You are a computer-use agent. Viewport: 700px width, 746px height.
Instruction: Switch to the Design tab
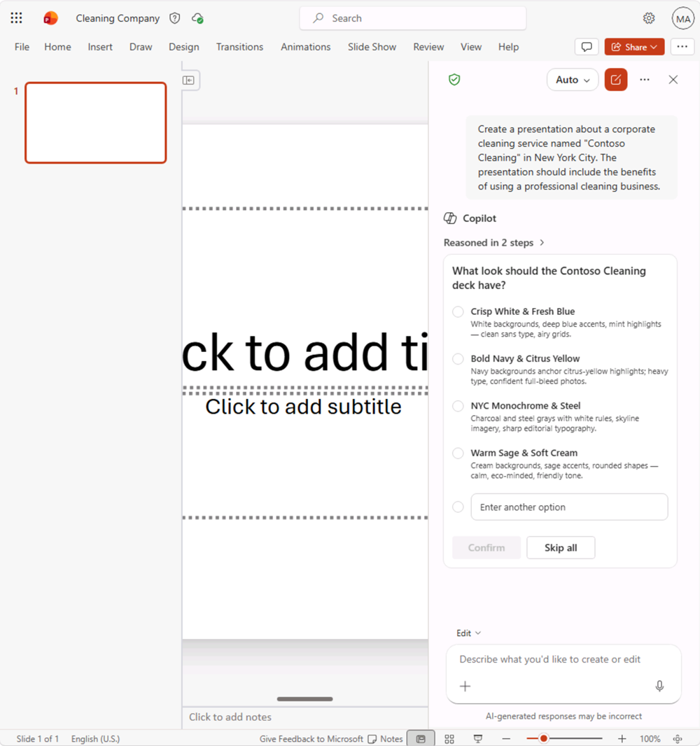pos(183,47)
